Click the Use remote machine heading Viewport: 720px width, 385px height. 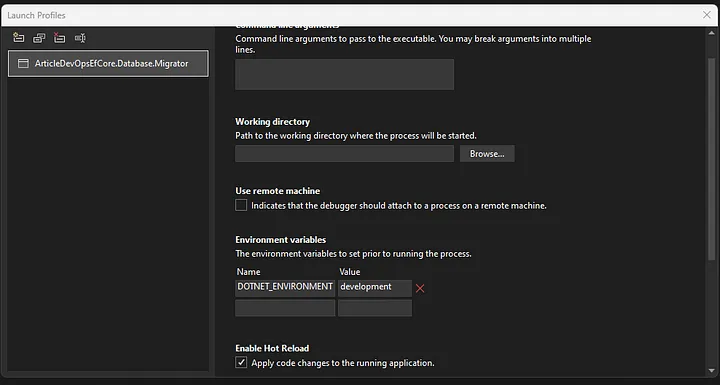(x=277, y=191)
